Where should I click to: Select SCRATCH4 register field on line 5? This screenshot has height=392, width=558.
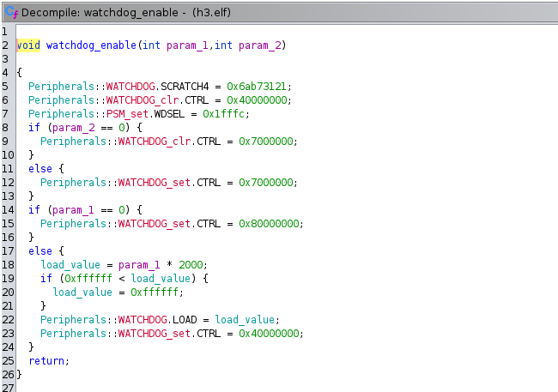tap(185, 87)
